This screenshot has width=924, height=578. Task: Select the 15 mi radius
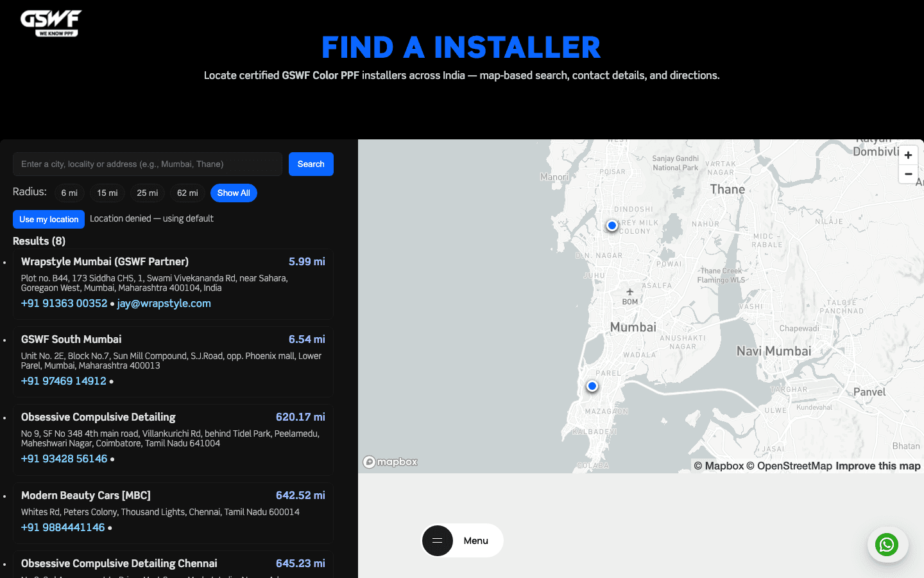(107, 193)
